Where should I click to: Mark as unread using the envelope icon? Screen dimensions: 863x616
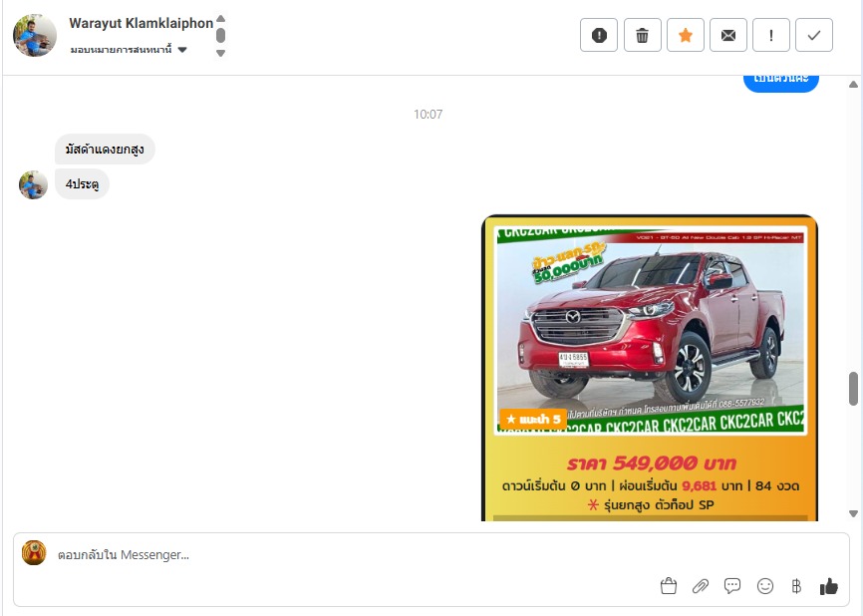pyautogui.click(x=728, y=35)
